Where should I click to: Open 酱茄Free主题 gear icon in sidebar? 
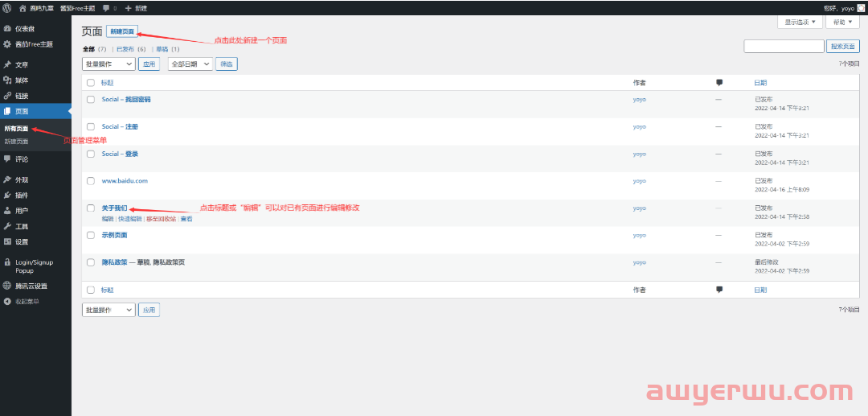pos(7,44)
